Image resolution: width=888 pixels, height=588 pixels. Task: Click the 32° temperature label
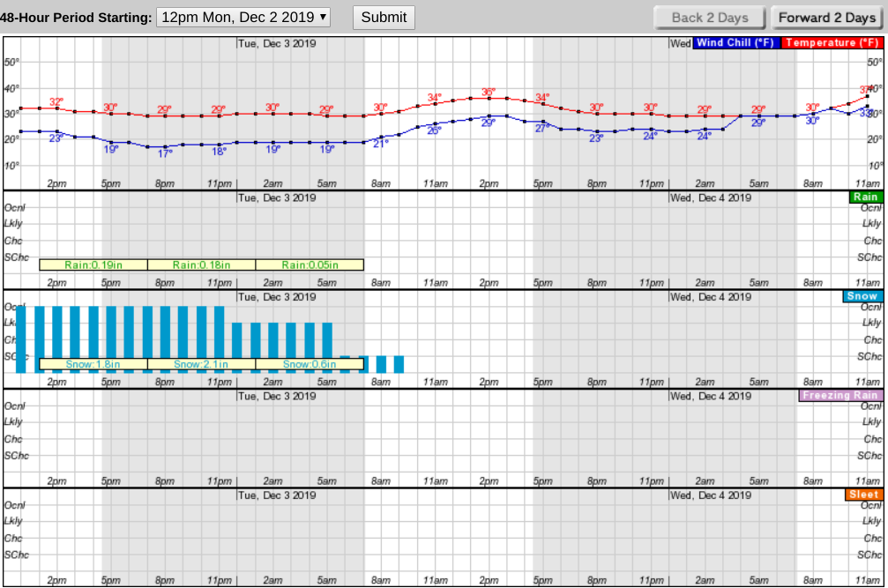click(56, 101)
